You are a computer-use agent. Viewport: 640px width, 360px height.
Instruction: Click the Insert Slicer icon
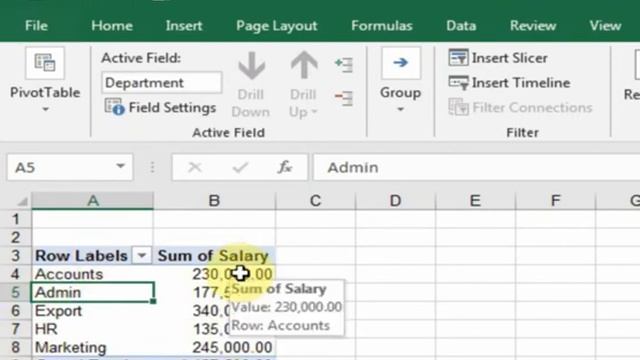click(x=458, y=58)
